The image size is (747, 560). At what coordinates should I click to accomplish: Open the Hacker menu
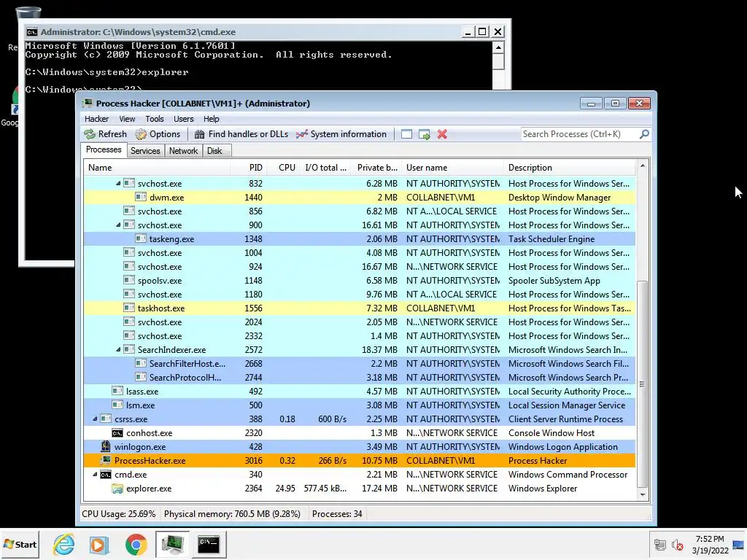(97, 119)
